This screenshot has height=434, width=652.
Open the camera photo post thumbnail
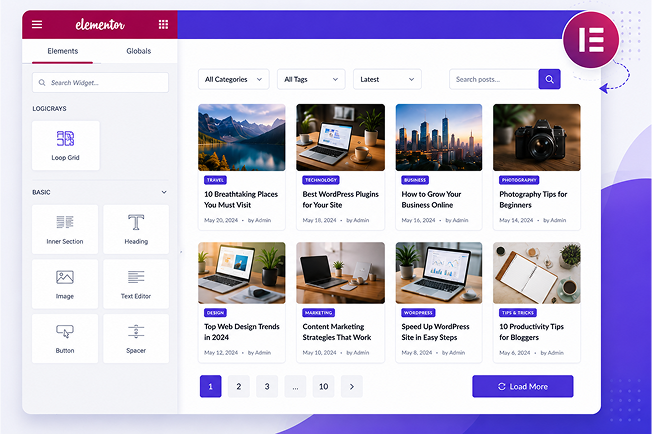tap(537, 138)
